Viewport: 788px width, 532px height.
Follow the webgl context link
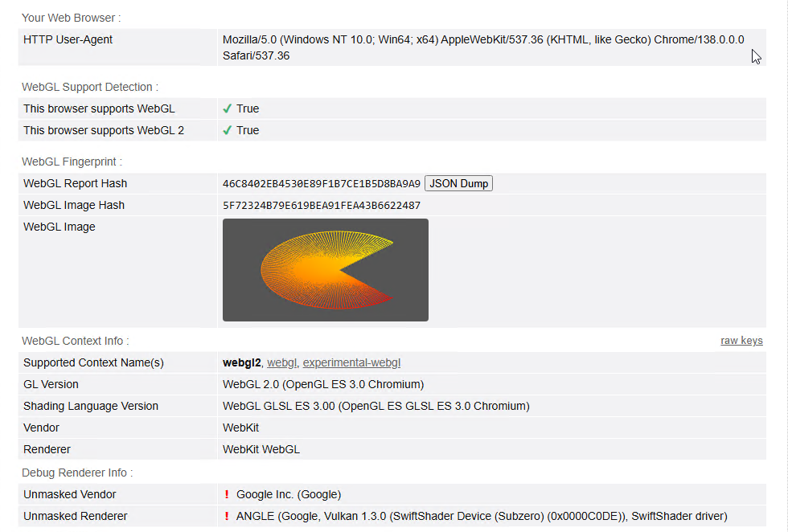(x=281, y=362)
